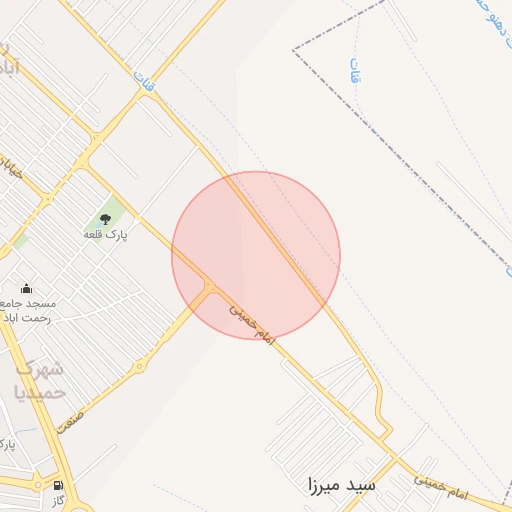Select the blue قنات label inside the dashed boundary
Viewport: 512px width, 512px height.
[356, 70]
